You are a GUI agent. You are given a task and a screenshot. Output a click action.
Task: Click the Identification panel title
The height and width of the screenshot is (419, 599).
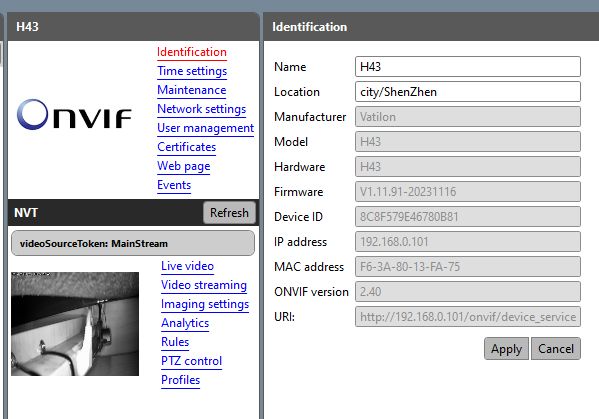click(309, 27)
